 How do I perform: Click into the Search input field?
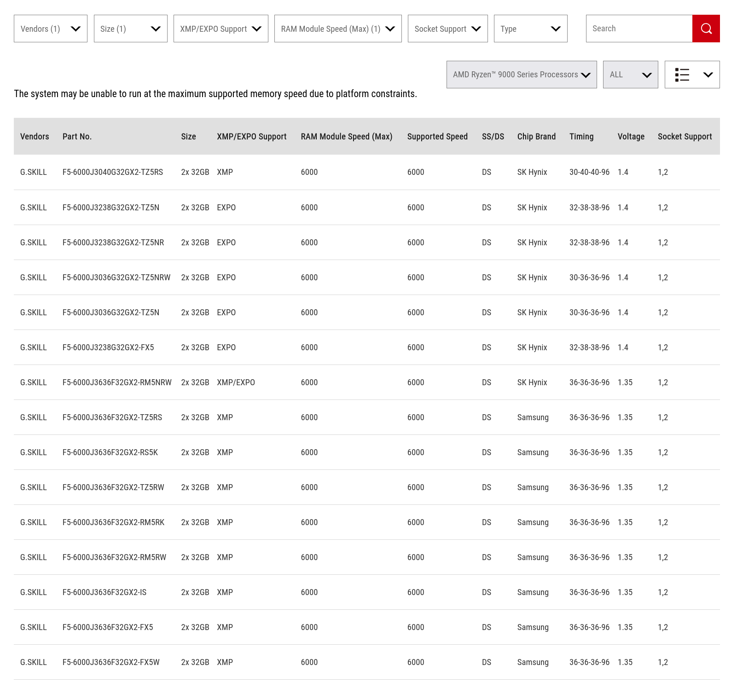coord(639,29)
